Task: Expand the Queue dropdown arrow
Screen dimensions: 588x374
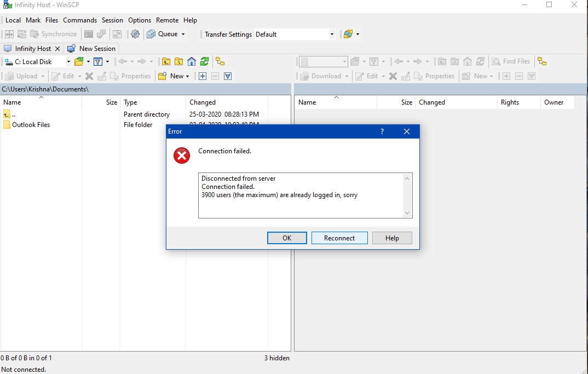Action: pos(183,34)
